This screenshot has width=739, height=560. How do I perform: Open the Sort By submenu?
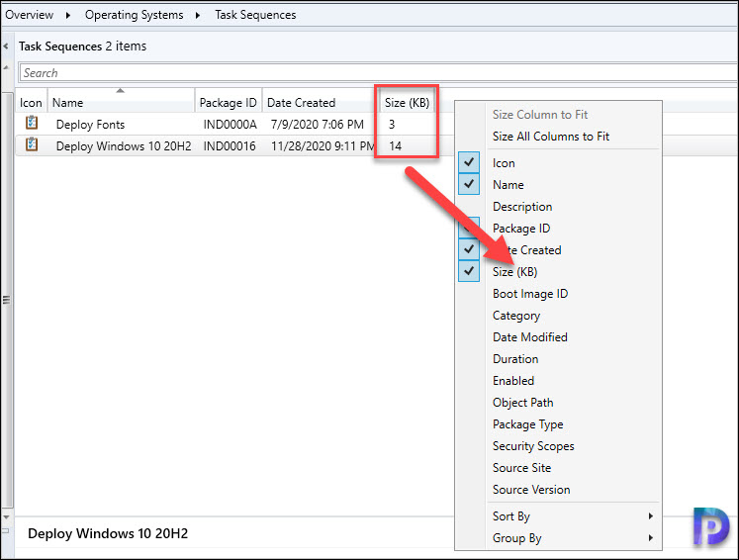[573, 516]
